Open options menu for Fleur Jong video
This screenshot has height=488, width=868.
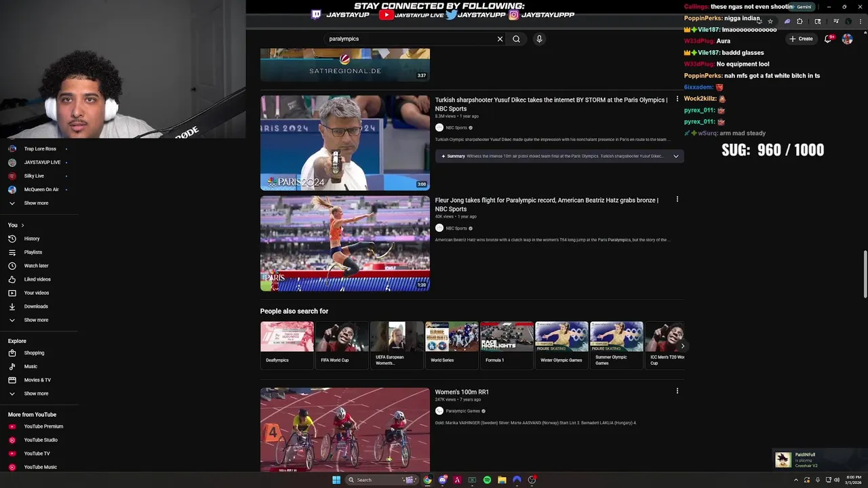click(677, 199)
